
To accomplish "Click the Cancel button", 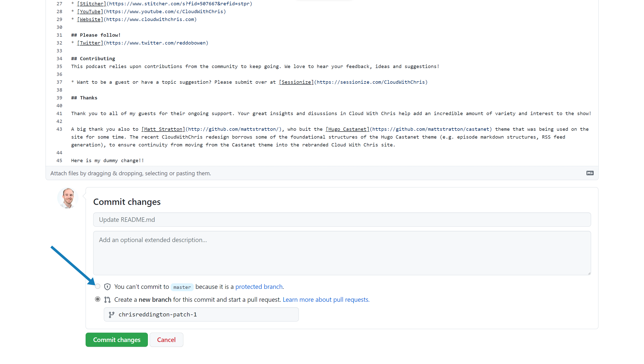I will [166, 340].
